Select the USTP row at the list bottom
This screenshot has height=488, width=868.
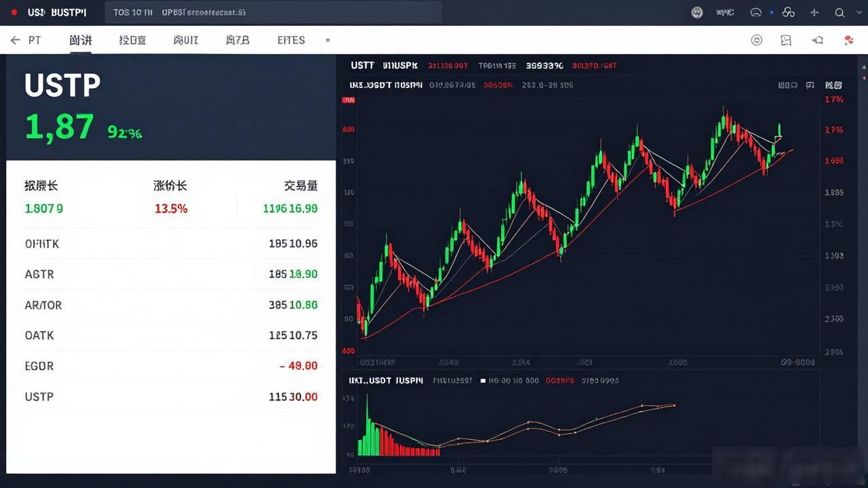coord(171,396)
